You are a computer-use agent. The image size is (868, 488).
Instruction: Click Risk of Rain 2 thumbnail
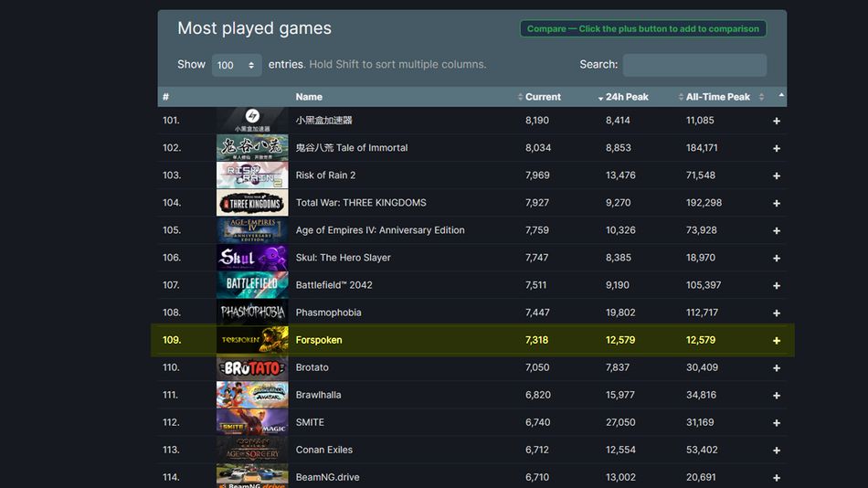click(252, 175)
